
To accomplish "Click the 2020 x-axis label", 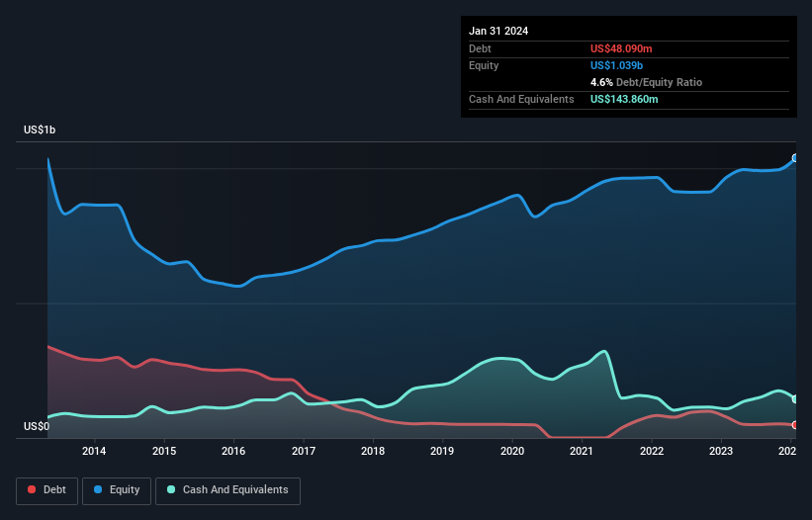I will (x=512, y=451).
